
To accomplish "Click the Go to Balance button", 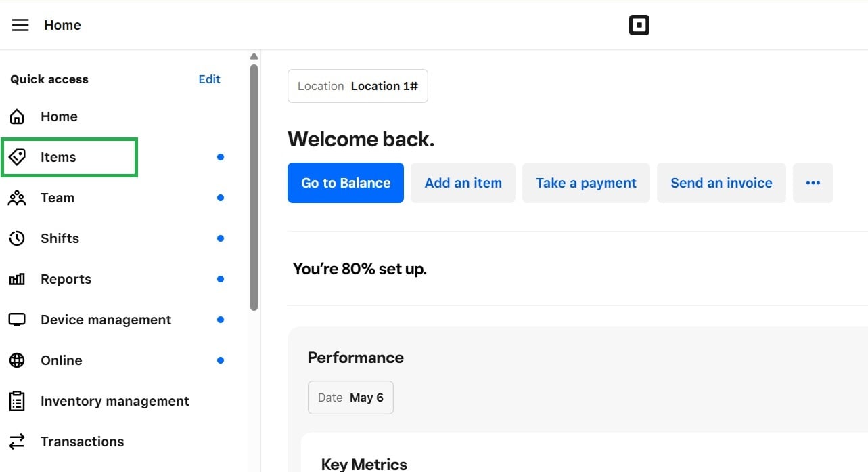I will (x=345, y=182).
